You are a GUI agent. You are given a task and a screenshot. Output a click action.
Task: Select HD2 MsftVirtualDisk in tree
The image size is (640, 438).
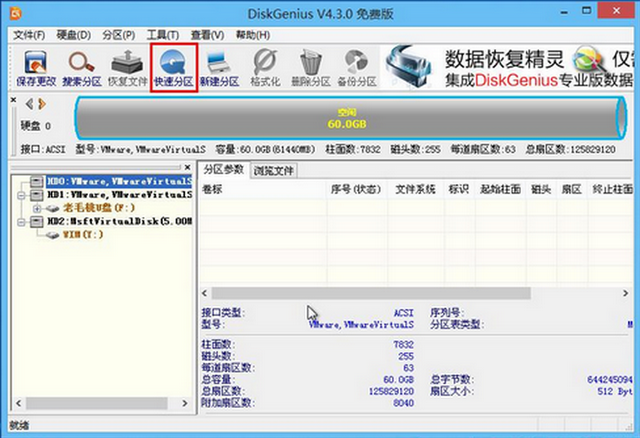(x=119, y=221)
